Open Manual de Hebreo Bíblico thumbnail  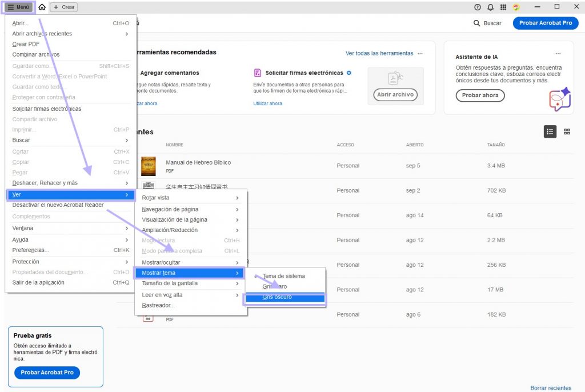148,166
